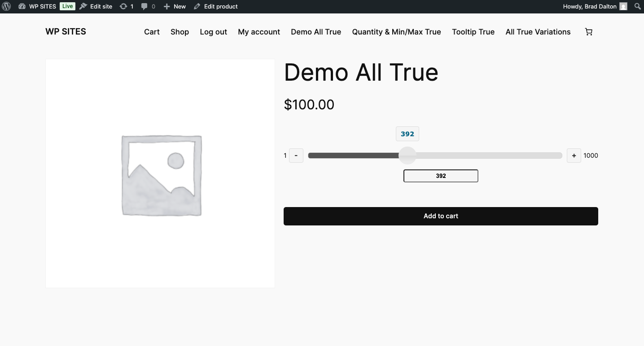Click the product placeholder image
This screenshot has width=644, height=346.
click(x=160, y=173)
